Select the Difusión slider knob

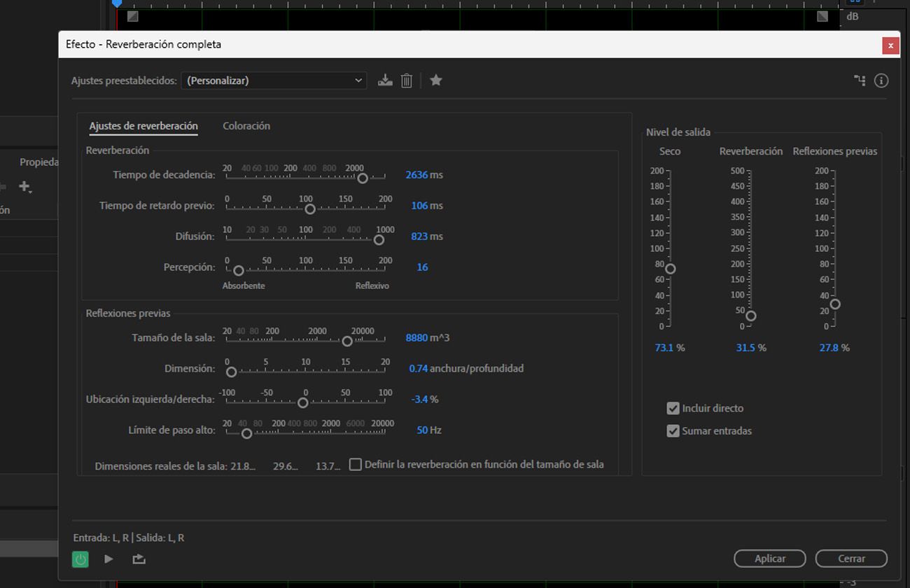(x=379, y=240)
